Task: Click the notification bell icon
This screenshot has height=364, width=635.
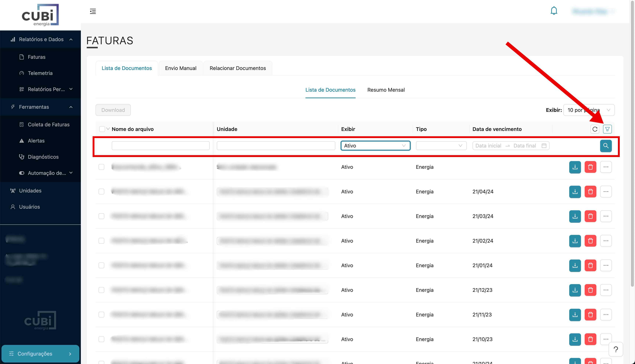Action: point(554,11)
